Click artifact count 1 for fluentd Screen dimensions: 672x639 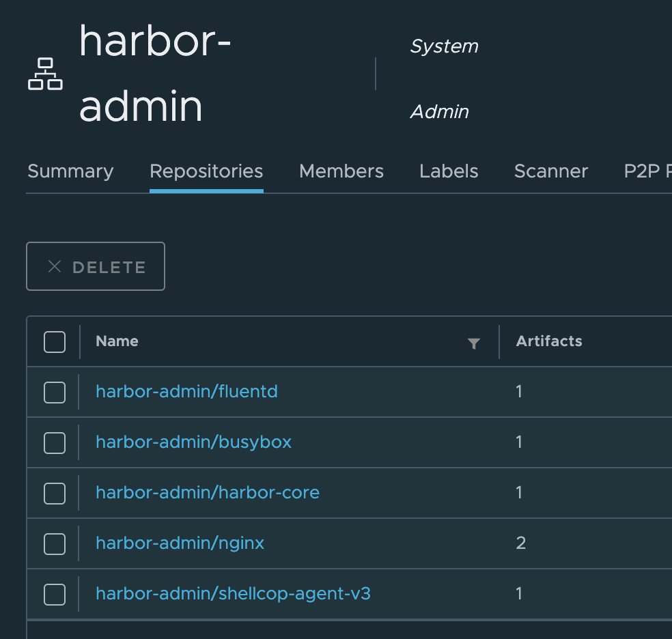(519, 391)
